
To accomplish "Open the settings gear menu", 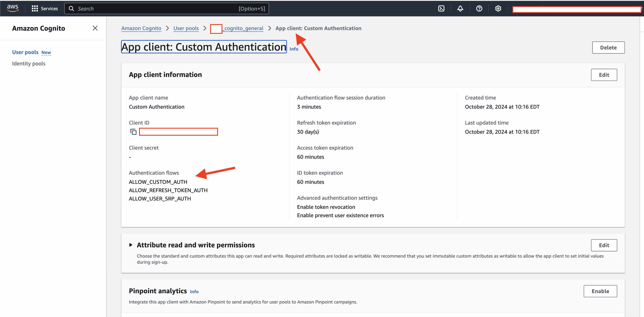I will [498, 9].
